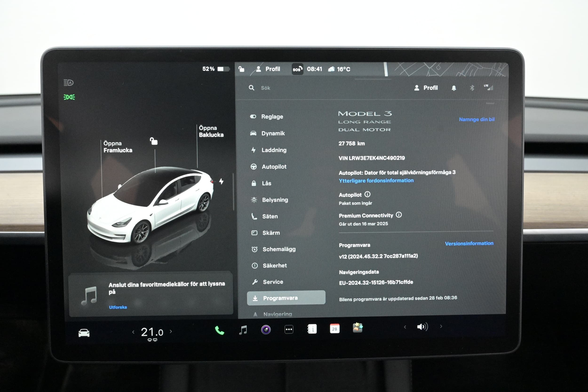Viewport: 588px width, 392px height.
Task: Tap the lock icon in top status bar
Action: coord(241,69)
